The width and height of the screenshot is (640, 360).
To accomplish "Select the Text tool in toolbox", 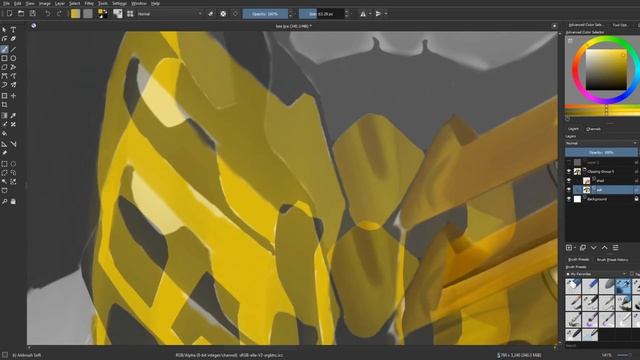I will (x=13, y=30).
